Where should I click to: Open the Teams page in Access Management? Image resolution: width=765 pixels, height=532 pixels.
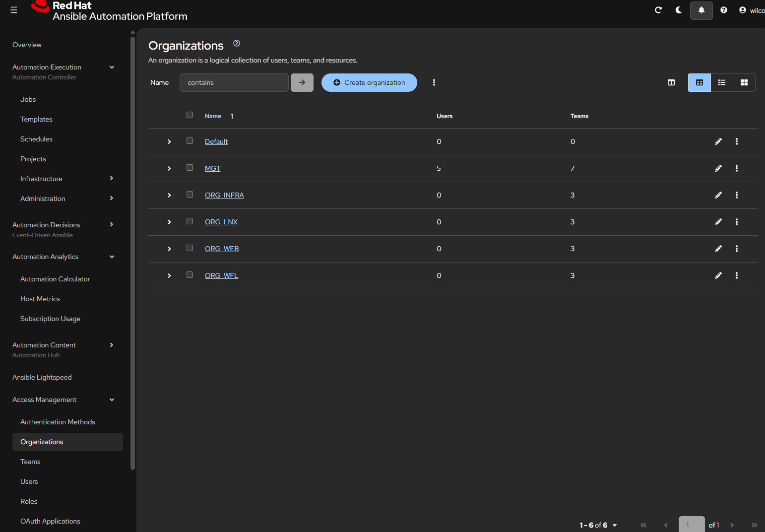pos(30,462)
